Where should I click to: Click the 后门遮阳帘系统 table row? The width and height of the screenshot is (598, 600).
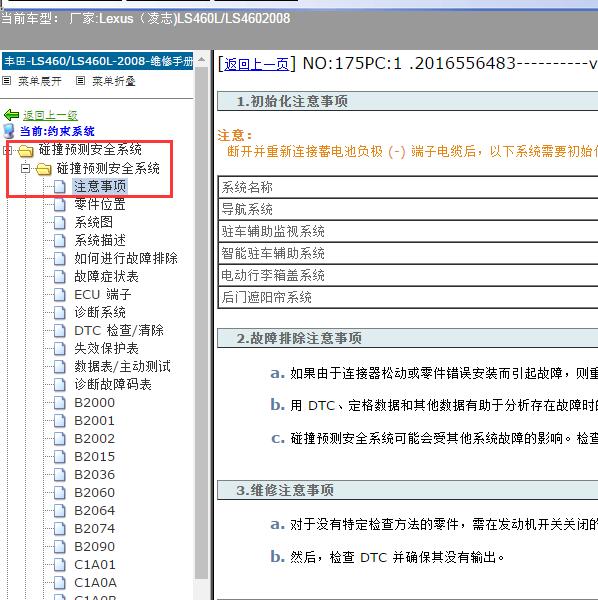tap(408, 297)
